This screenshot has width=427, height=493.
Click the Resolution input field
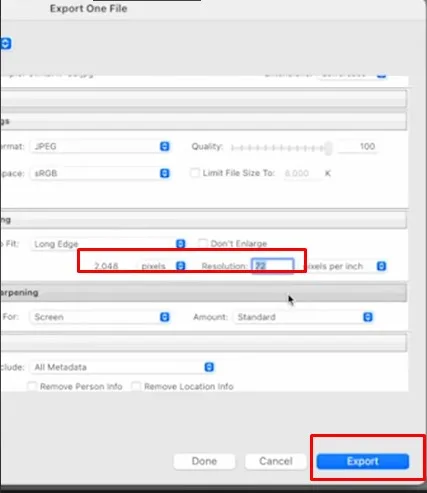click(273, 266)
